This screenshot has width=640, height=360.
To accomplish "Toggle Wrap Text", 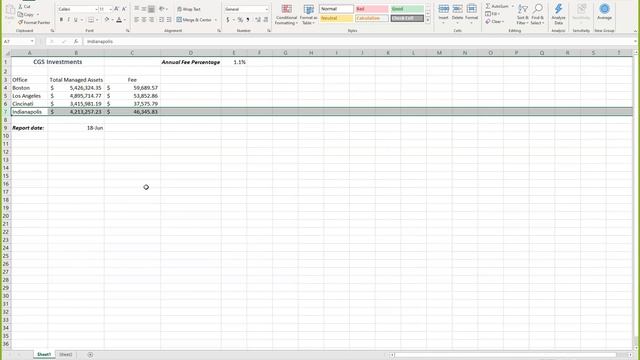I will 189,9.
